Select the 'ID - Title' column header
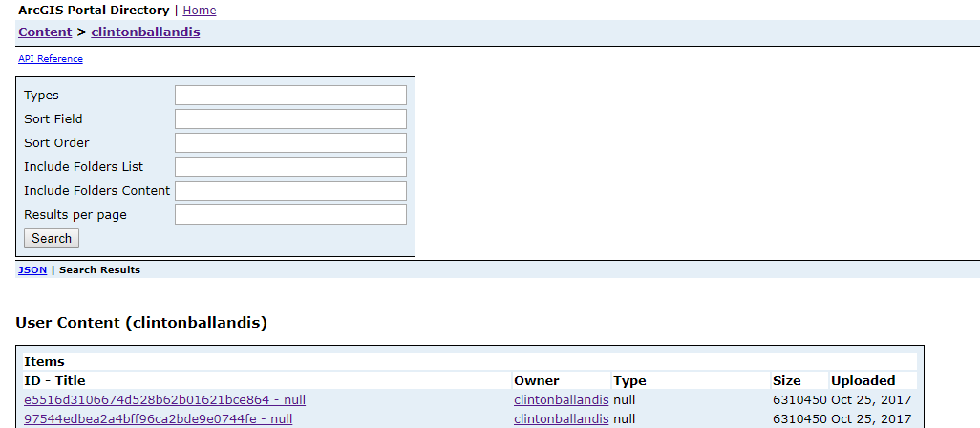 point(54,380)
